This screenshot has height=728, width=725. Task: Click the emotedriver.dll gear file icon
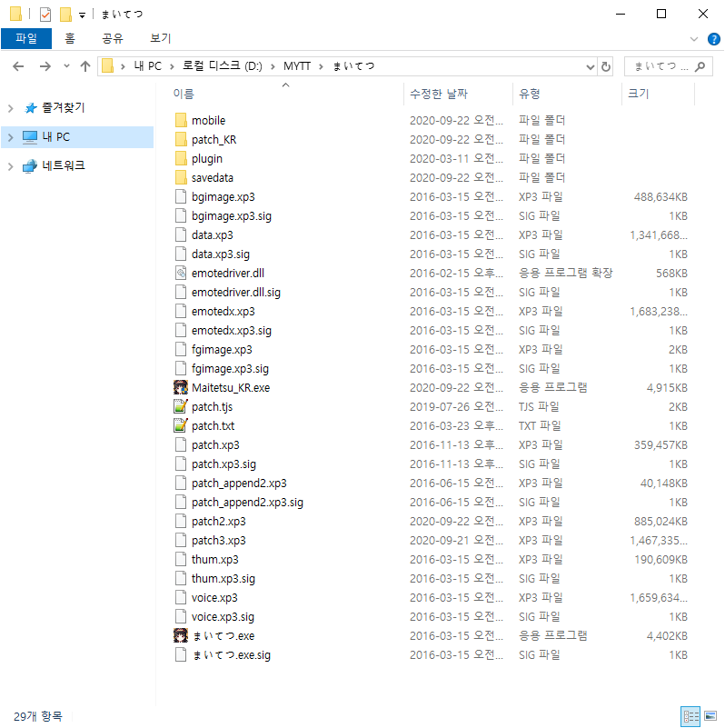tap(181, 273)
